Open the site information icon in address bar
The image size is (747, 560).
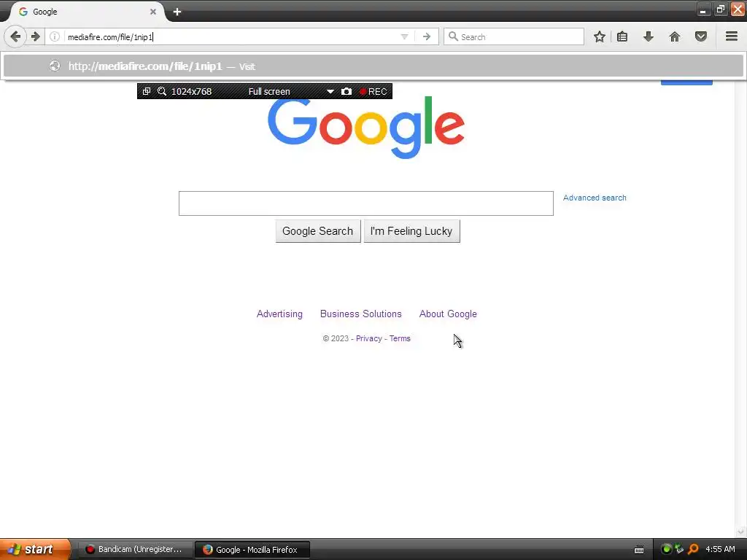tap(55, 36)
